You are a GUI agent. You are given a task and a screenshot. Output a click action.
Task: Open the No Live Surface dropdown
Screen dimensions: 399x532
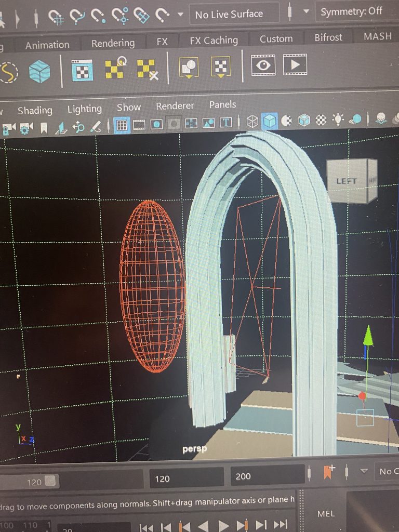click(x=234, y=14)
